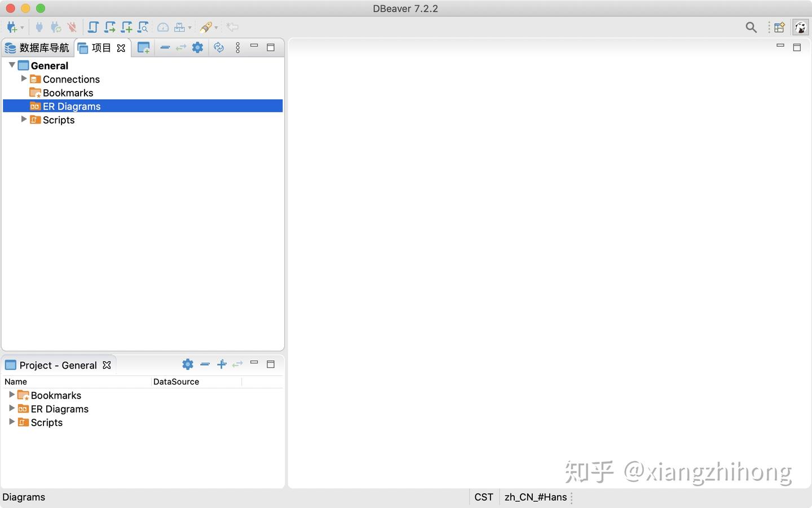Open view menu three-dots icon
This screenshot has width=812, height=508.
(x=238, y=47)
